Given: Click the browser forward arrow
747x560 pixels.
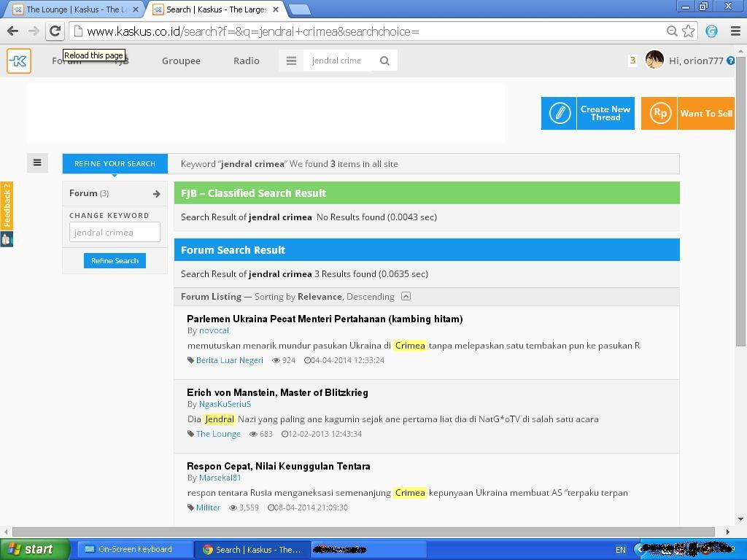Looking at the screenshot, I should coord(34,31).
